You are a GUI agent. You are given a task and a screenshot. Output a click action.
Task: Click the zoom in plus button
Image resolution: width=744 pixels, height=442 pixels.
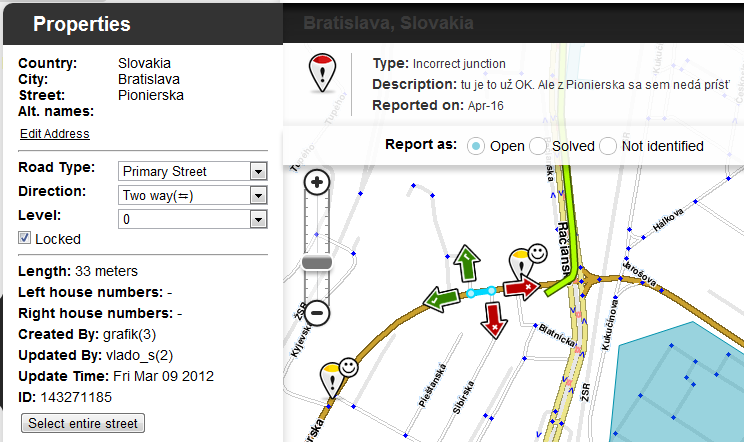(316, 182)
